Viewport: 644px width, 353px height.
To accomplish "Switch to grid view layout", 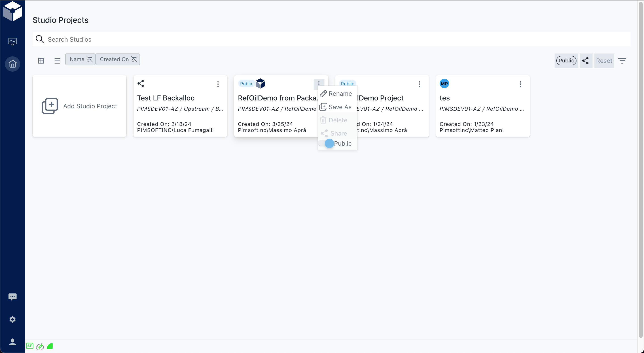I will (x=41, y=61).
